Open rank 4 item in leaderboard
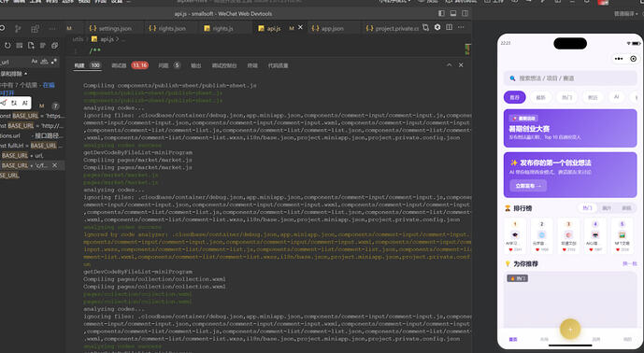 point(595,236)
